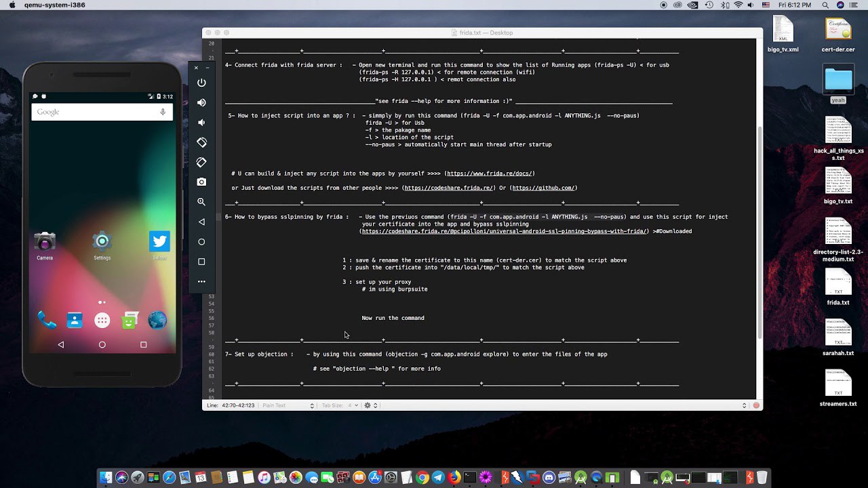Screen dimensions: 868x488
Task: Follow the https://github.com/ link
Action: click(542, 188)
